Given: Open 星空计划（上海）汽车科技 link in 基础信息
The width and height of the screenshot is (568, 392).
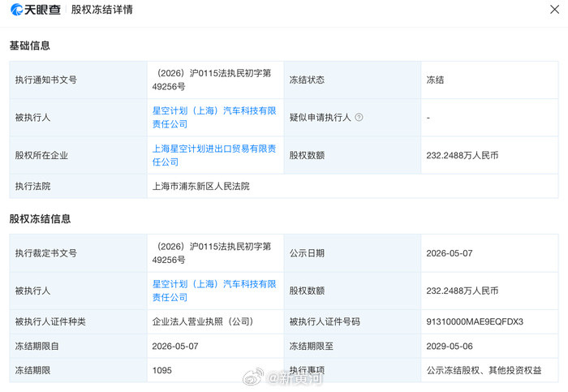Looking at the screenshot, I should [214, 118].
